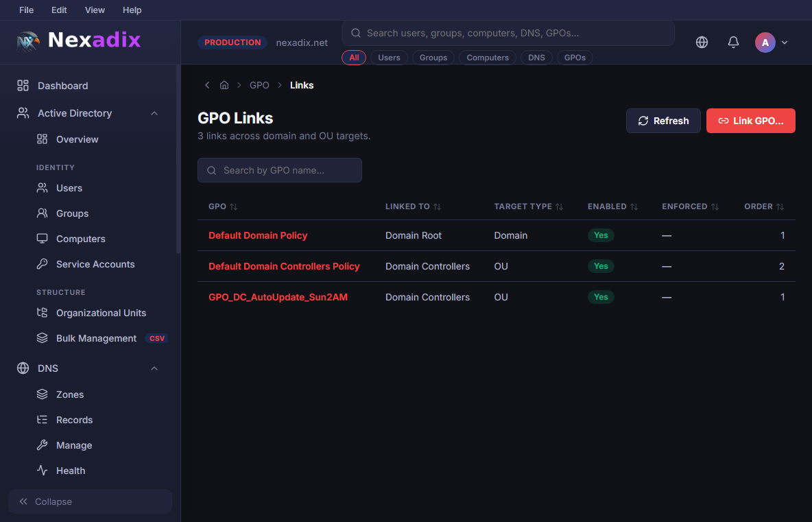Select the GPOs search filter
This screenshot has width=812, height=522.
pos(575,58)
